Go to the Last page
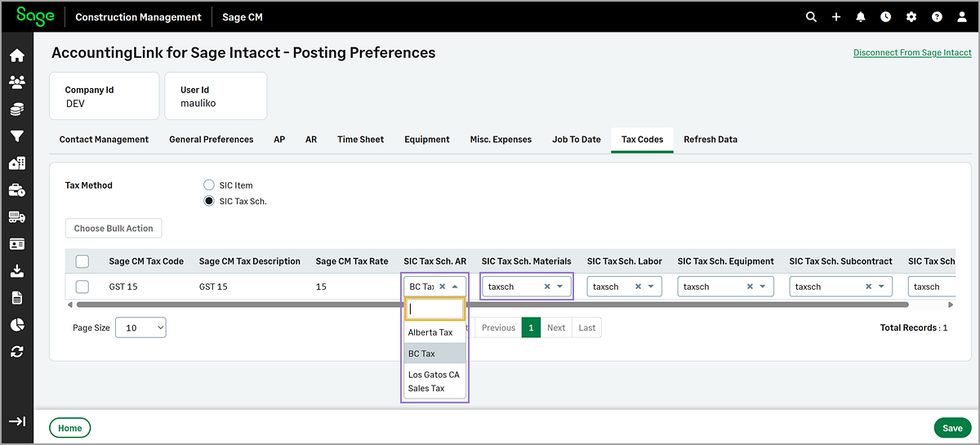The height and width of the screenshot is (445, 980). pos(587,327)
